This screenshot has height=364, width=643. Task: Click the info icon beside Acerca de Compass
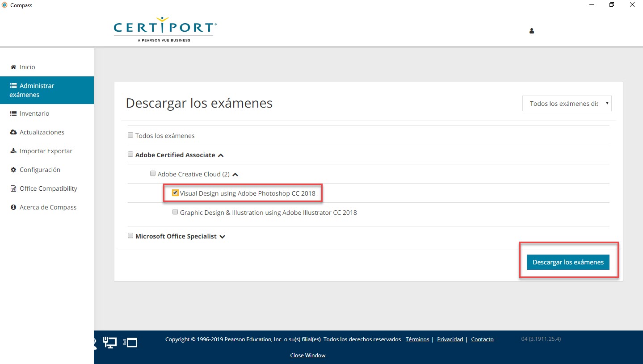(13, 207)
